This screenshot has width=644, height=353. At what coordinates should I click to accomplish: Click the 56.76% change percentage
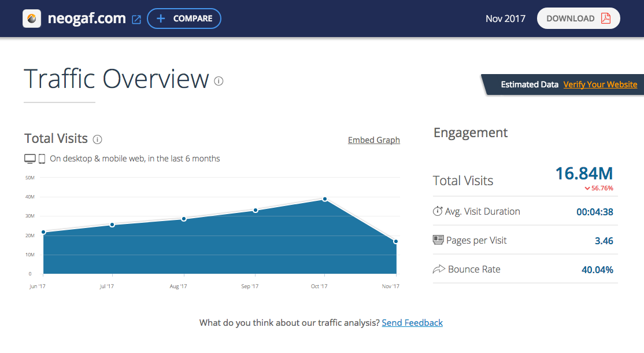point(602,188)
